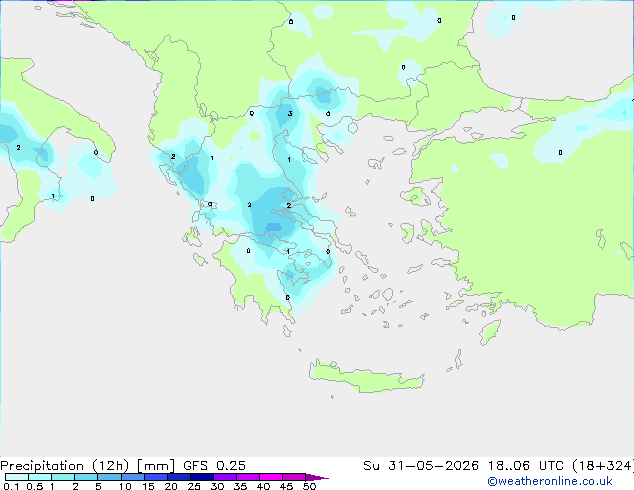Click the '18..06 UTC' time text

(526, 466)
